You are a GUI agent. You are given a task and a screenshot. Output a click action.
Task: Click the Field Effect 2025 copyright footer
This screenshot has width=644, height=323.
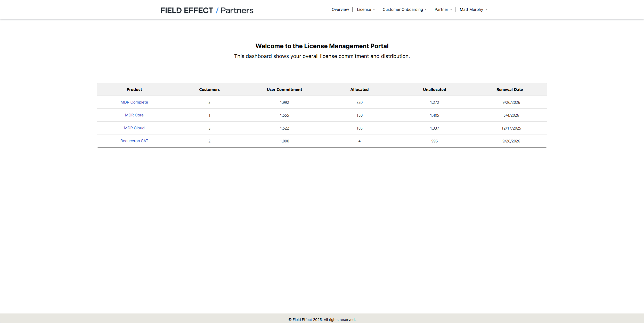click(322, 320)
